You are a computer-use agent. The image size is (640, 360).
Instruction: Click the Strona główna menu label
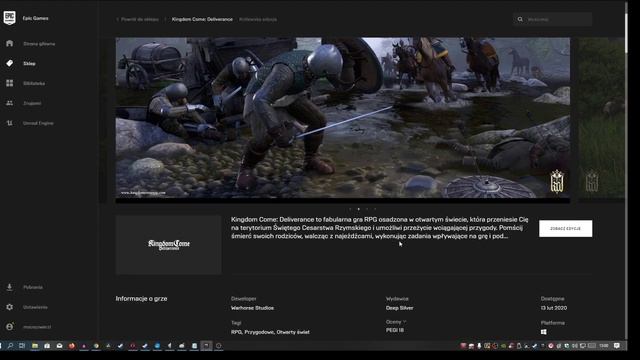tap(39, 44)
